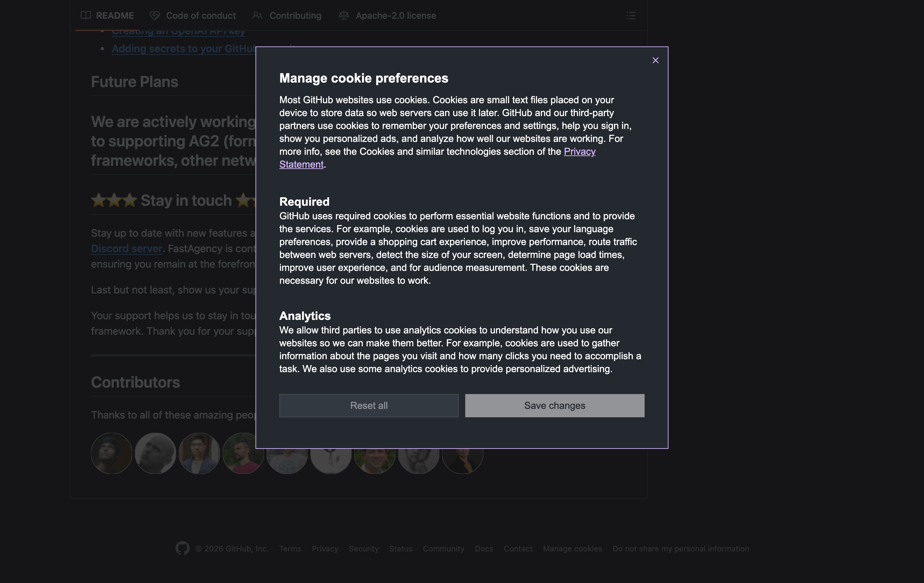Click the second contributor avatar
Viewport: 924px width, 583px height.
click(x=156, y=453)
